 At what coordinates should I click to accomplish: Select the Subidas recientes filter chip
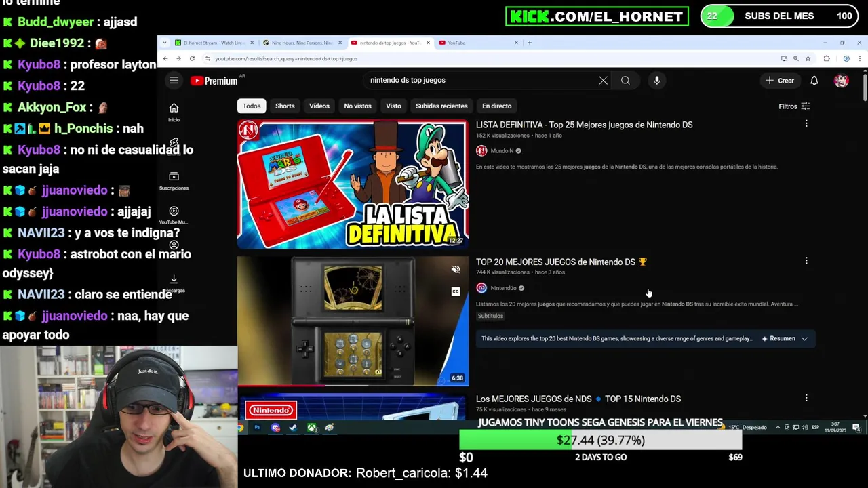coord(441,106)
